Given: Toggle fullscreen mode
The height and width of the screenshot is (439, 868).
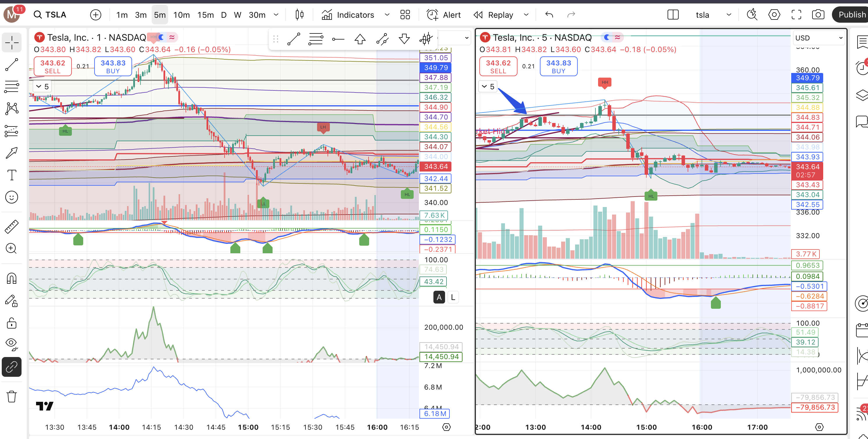Looking at the screenshot, I should point(796,15).
